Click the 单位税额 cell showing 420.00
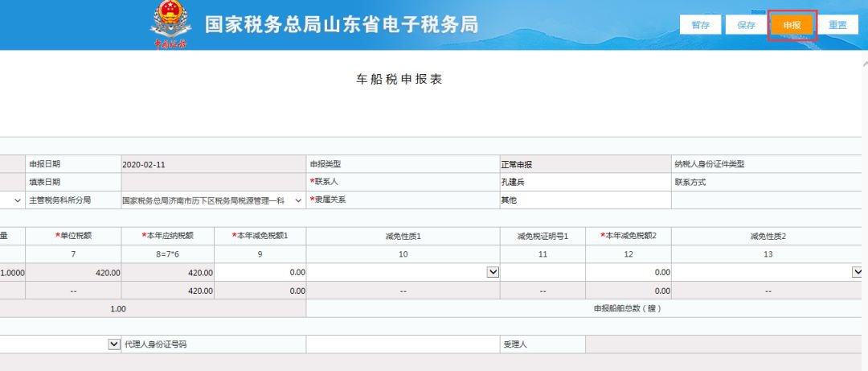Viewport: 868px width, 371px height. click(x=74, y=273)
